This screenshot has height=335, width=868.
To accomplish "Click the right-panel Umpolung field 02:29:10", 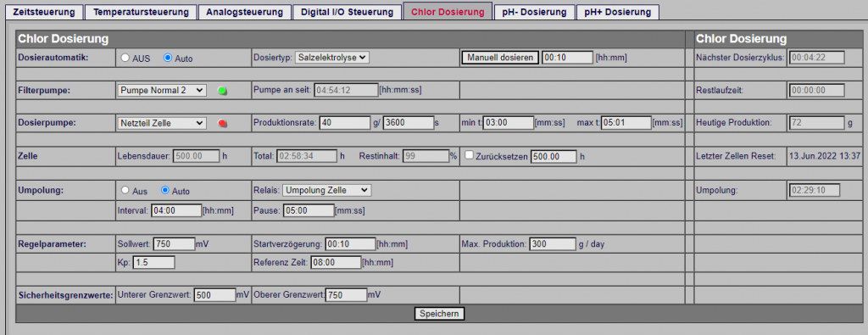I will [815, 190].
